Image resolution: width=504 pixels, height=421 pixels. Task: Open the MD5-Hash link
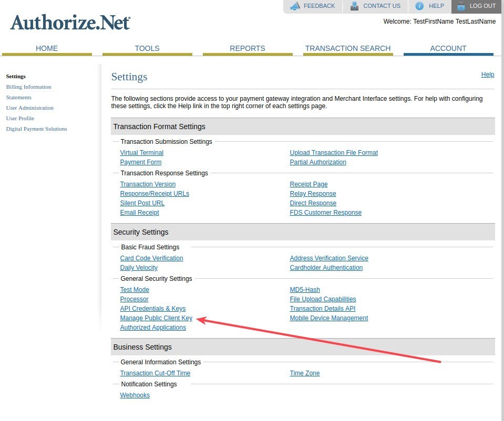(x=305, y=290)
